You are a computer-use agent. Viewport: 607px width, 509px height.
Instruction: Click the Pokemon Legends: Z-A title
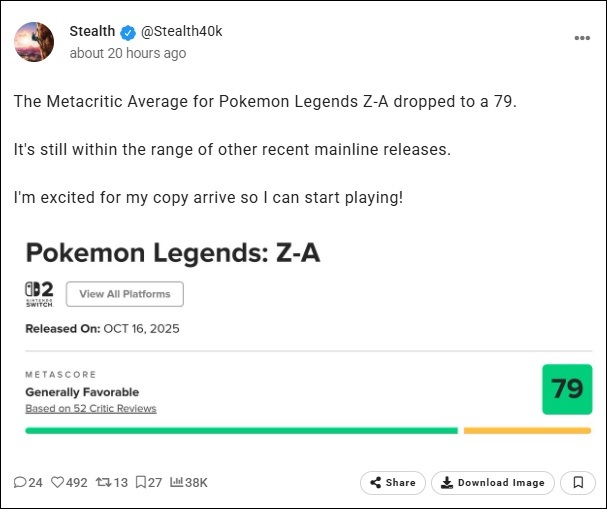coord(173,253)
